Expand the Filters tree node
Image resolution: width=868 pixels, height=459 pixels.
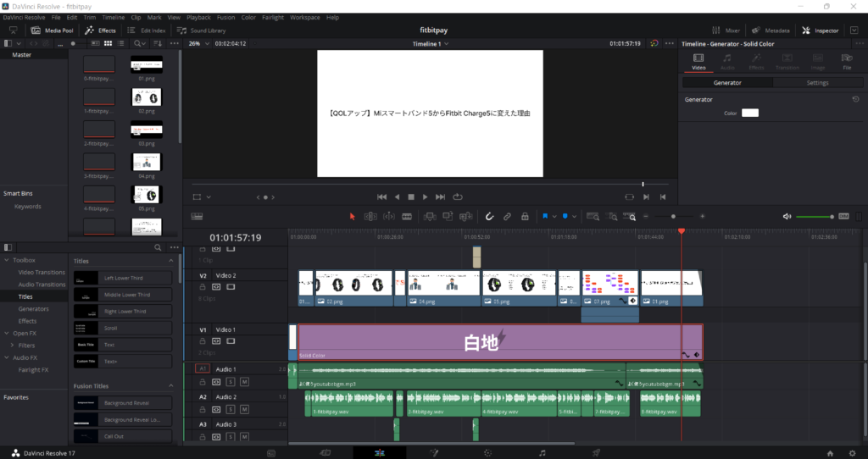tap(12, 346)
